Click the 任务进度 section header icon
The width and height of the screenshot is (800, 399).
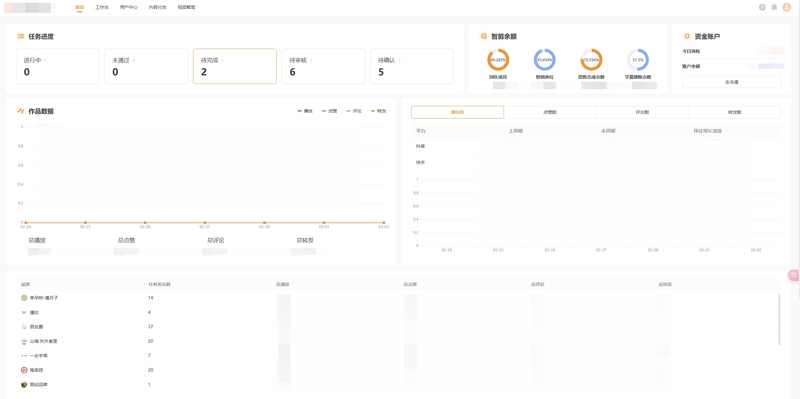(x=21, y=36)
